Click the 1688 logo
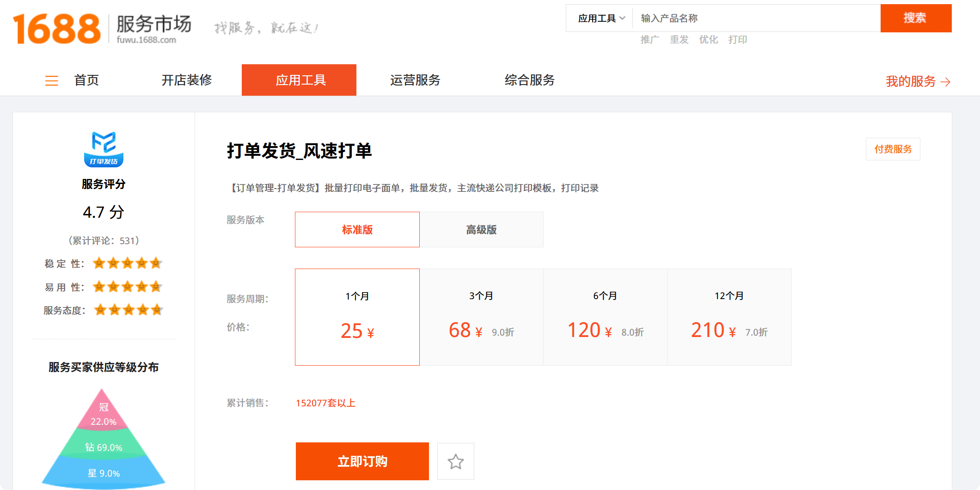Viewport: 980px width, 490px height. pyautogui.click(x=56, y=29)
